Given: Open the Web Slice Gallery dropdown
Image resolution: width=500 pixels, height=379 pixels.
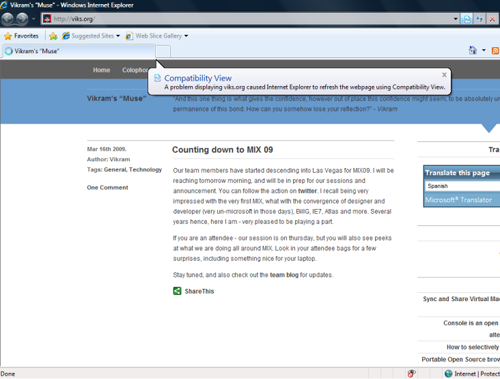Looking at the screenshot, I should point(157,36).
